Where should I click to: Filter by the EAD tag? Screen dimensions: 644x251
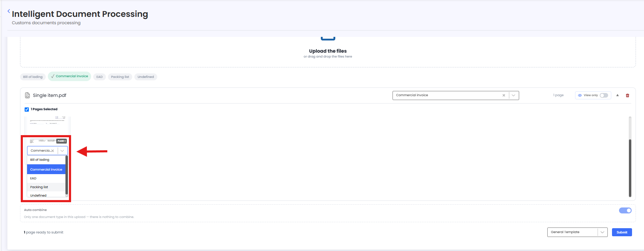(x=100, y=77)
